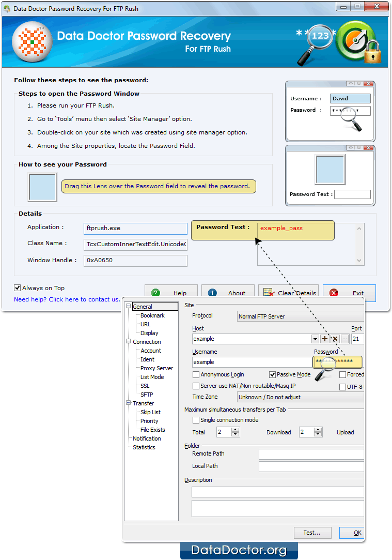The width and height of the screenshot is (392, 560).
Task: Select Priority in the settings tree
Action: coord(149,421)
